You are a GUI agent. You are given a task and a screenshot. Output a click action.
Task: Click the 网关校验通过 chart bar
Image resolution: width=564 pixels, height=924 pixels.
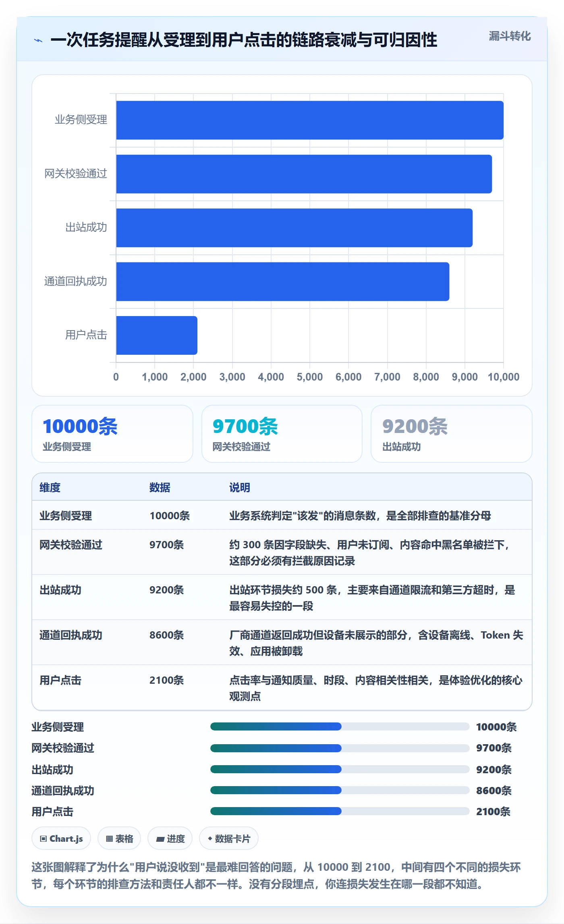pyautogui.click(x=304, y=174)
